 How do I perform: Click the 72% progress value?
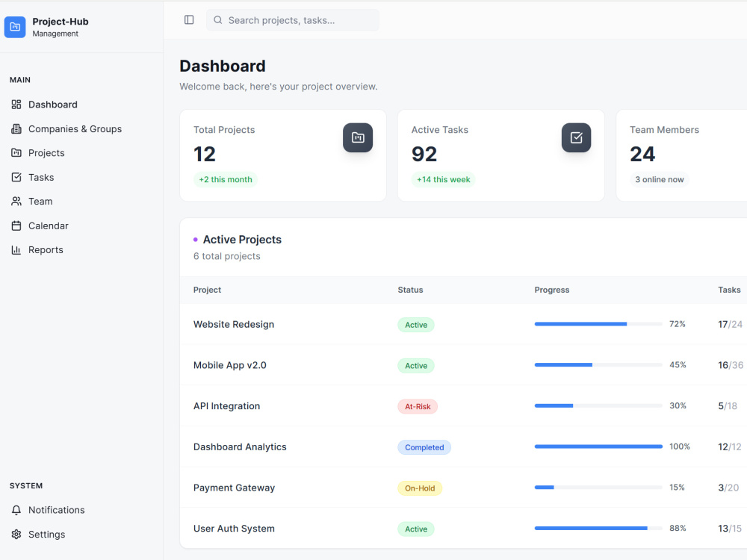(678, 324)
